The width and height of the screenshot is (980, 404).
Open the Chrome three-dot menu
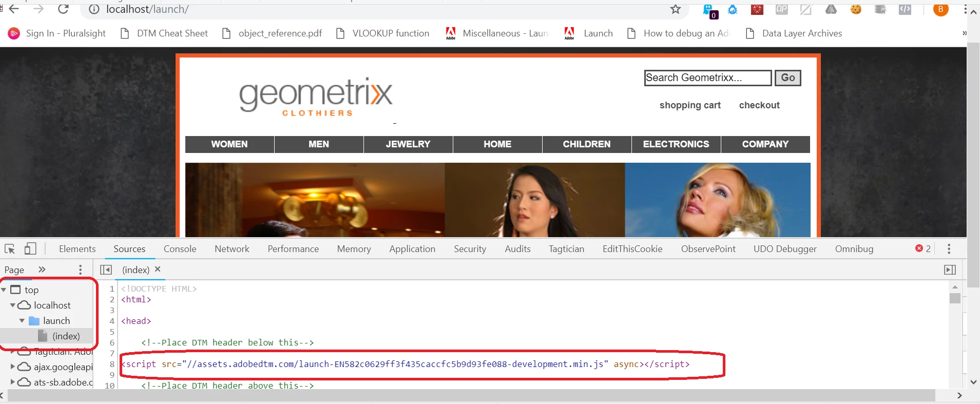click(965, 9)
